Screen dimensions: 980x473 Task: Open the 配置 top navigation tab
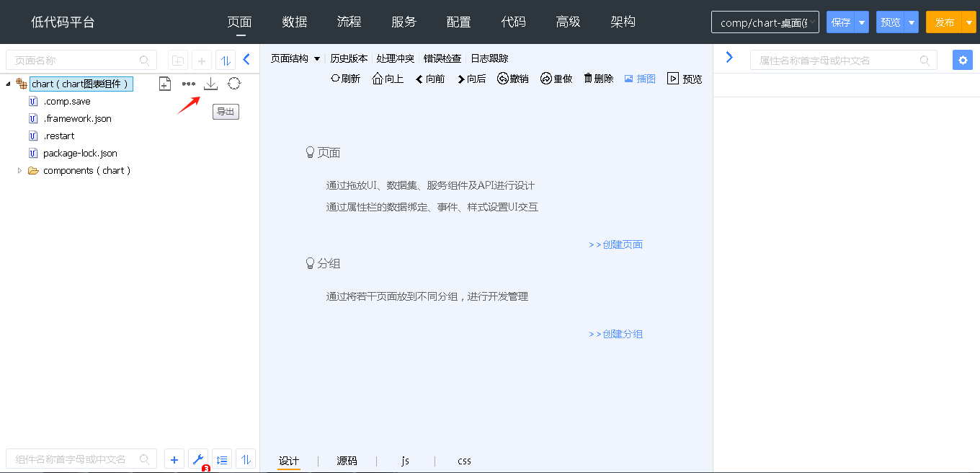[x=459, y=22]
